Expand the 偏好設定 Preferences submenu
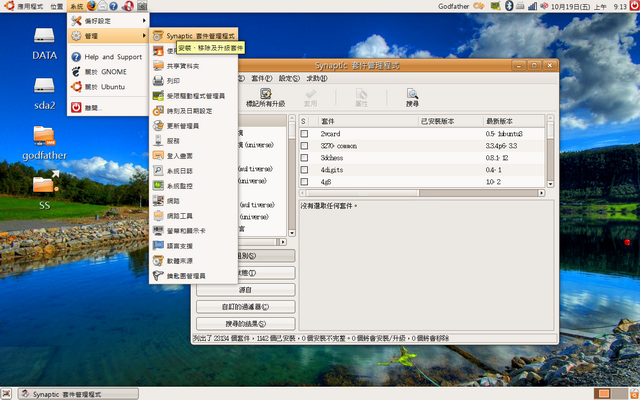The image size is (640, 400). (x=108, y=20)
